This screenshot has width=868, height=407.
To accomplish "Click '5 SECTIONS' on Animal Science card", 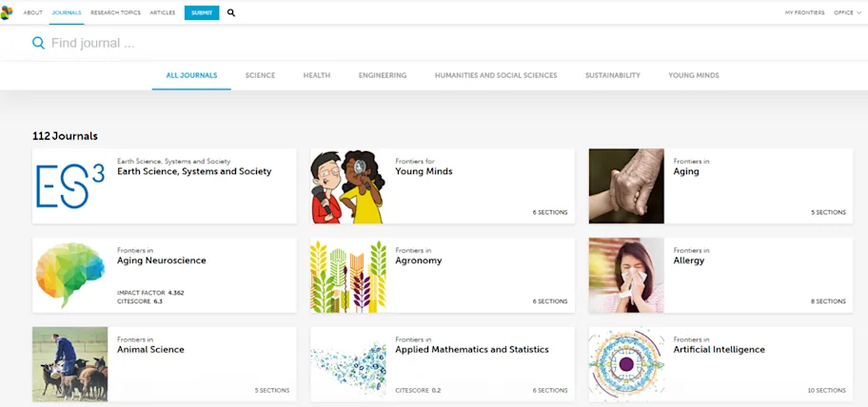I will 272,391.
